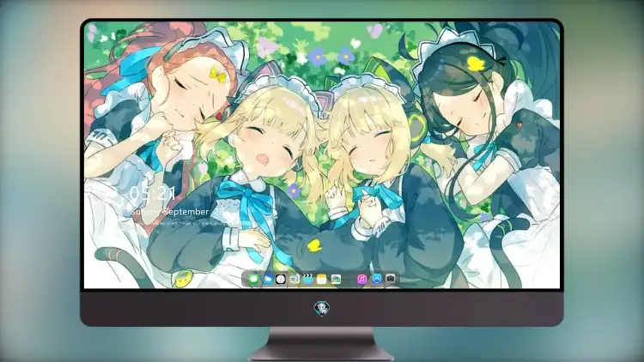
Task: Click the monitor chin logo emblem
Action: point(322,308)
